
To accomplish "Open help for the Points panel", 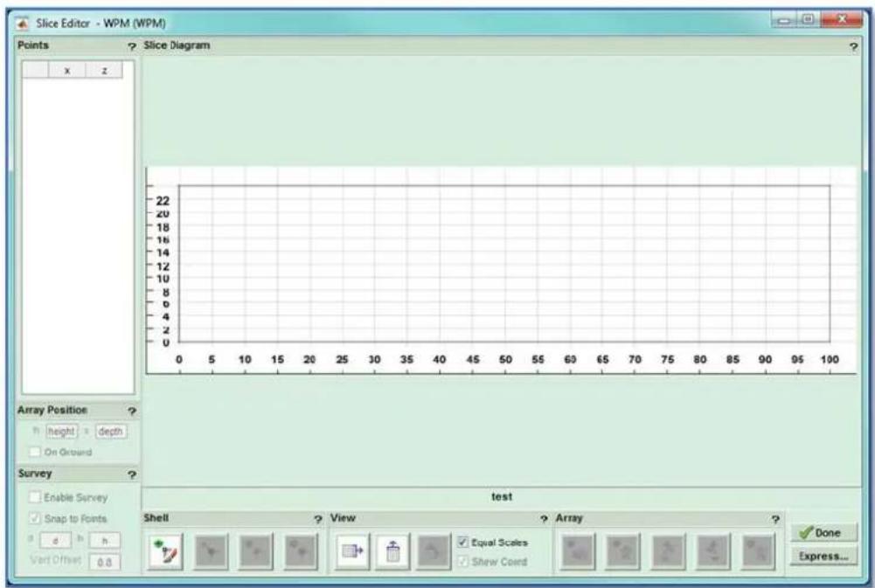I will click(x=132, y=46).
